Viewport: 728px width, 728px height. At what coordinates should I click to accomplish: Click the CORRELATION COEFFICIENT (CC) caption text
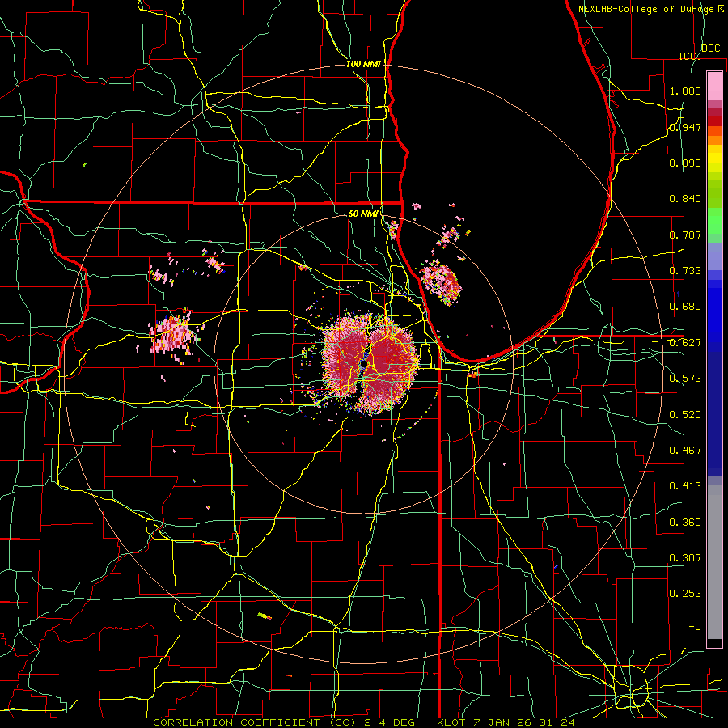[254, 722]
